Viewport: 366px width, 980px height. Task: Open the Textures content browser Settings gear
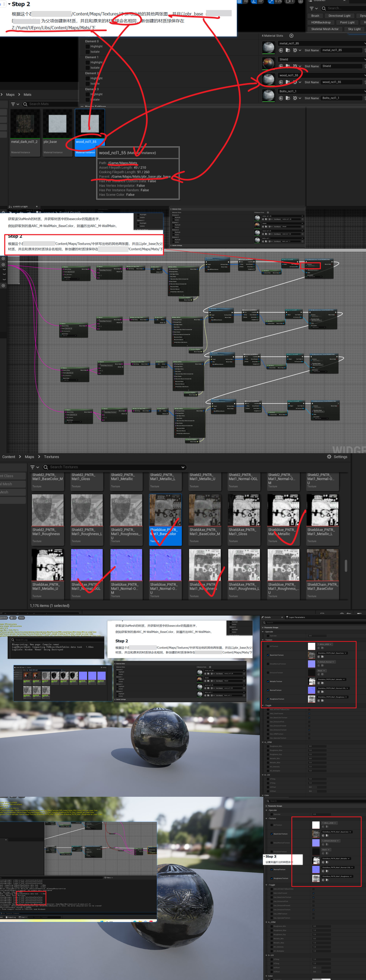(x=329, y=456)
